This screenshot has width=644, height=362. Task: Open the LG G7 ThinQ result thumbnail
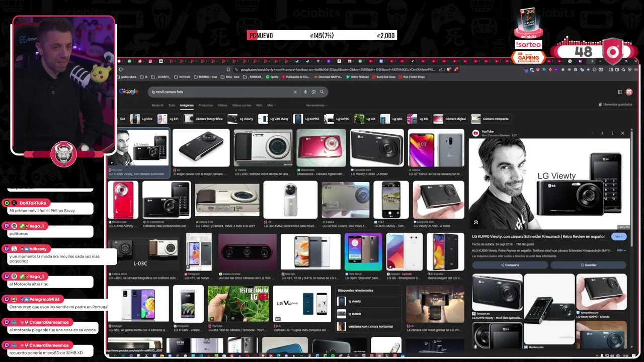(436, 148)
